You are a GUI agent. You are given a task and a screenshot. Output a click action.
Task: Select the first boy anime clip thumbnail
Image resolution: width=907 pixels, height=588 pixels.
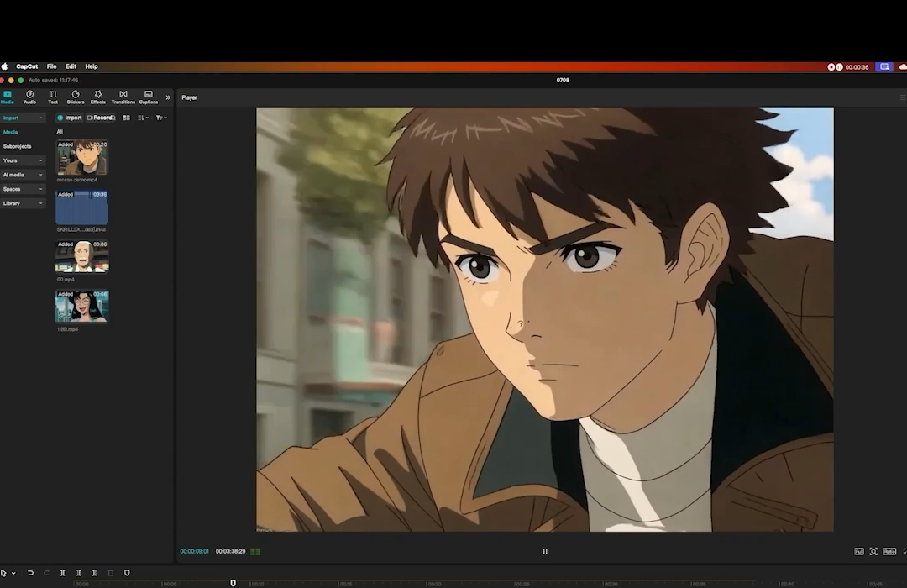point(82,157)
